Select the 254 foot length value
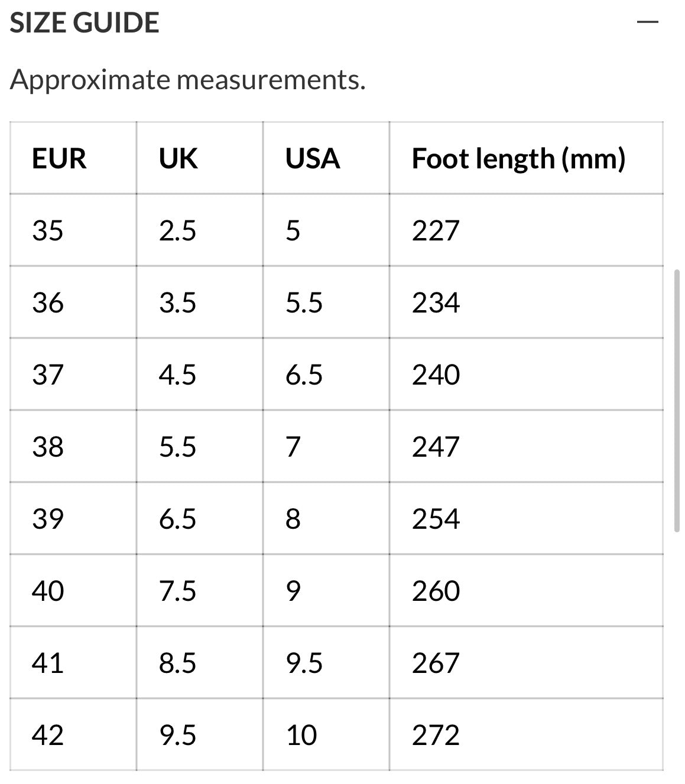 coord(436,519)
